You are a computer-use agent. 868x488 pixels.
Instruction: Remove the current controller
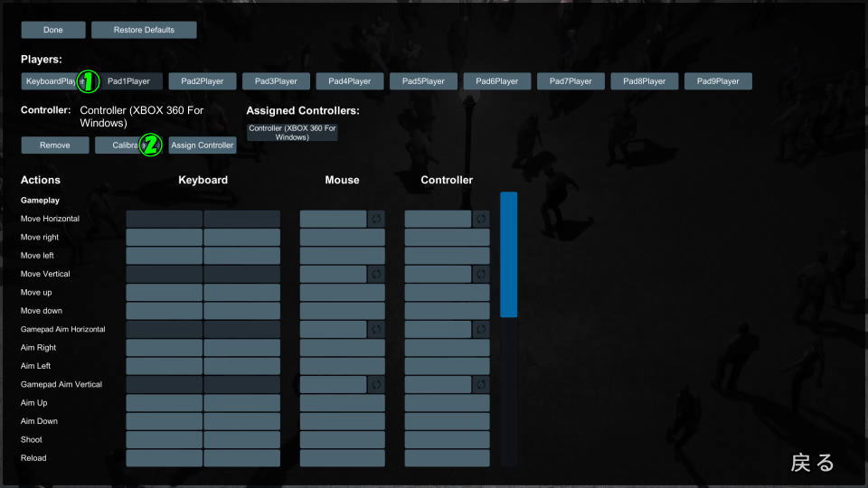coord(55,145)
